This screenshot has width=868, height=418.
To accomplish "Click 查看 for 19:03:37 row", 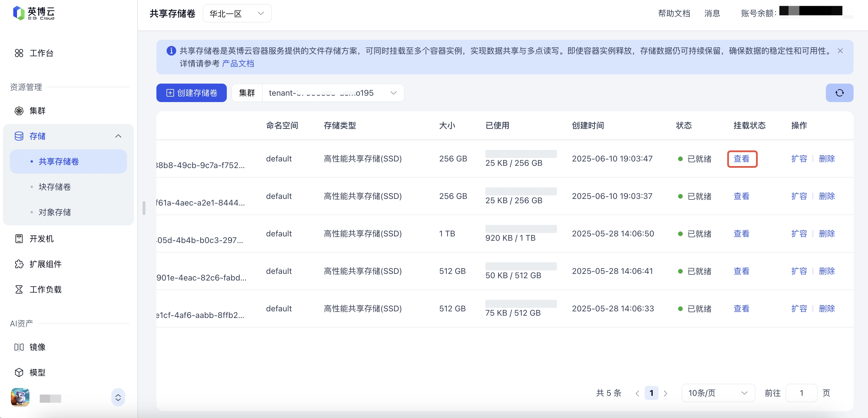I will click(x=742, y=196).
